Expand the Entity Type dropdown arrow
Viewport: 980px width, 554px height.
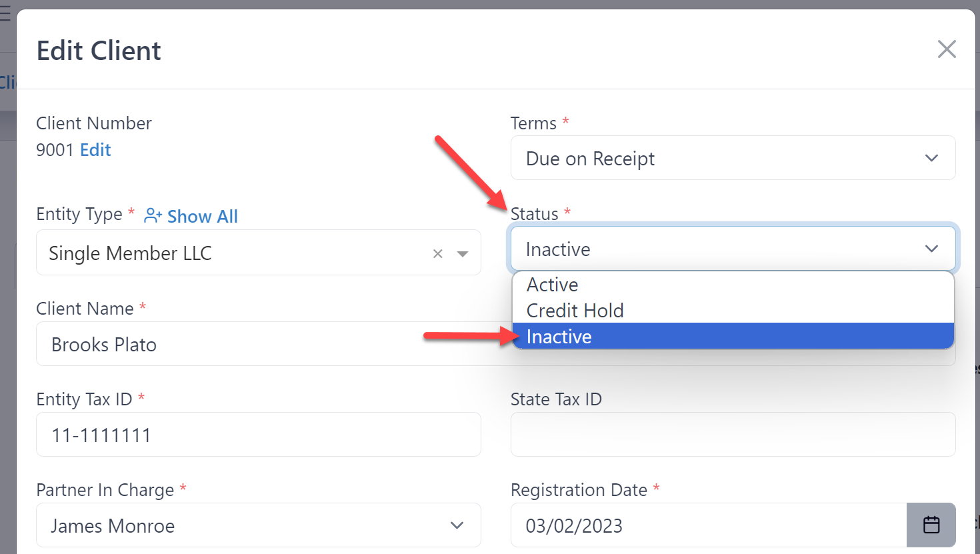click(x=463, y=253)
